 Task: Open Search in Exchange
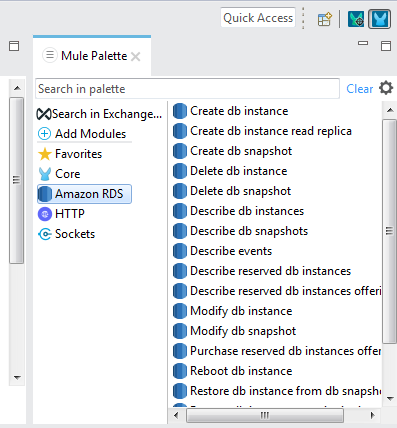click(x=99, y=114)
